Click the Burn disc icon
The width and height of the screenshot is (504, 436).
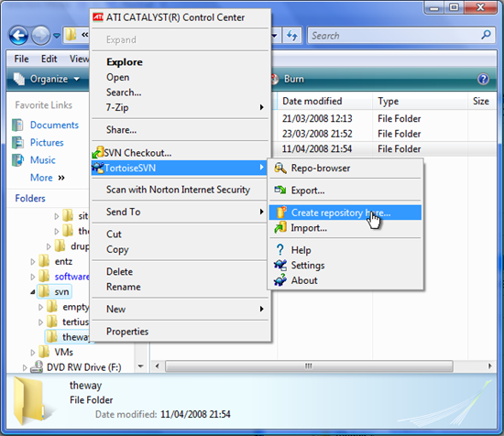tap(275, 79)
